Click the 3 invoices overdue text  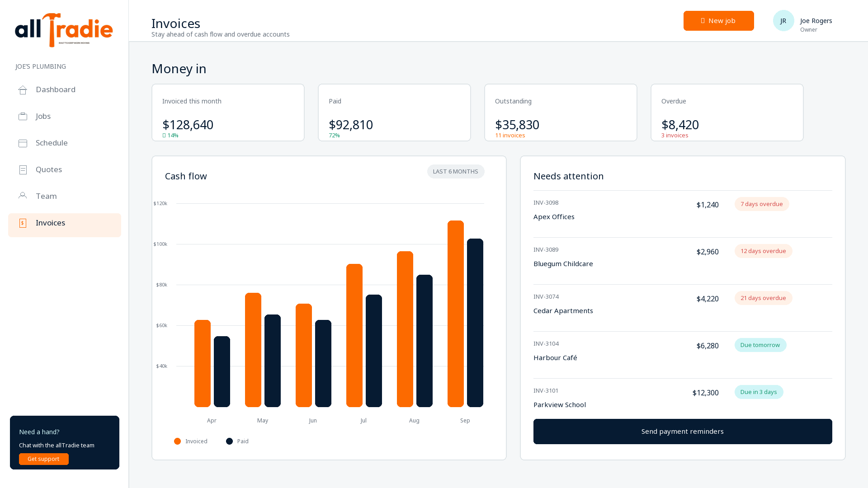(675, 136)
